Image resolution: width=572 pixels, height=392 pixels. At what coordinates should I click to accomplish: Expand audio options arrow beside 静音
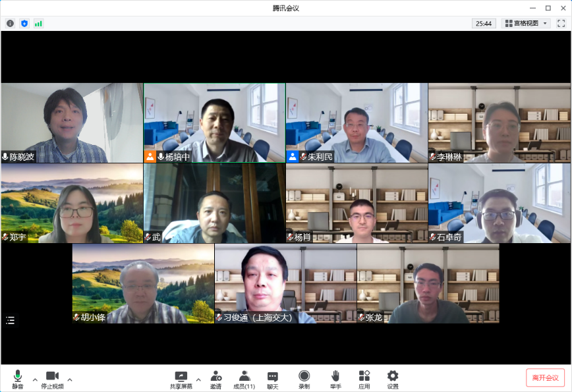(35, 379)
